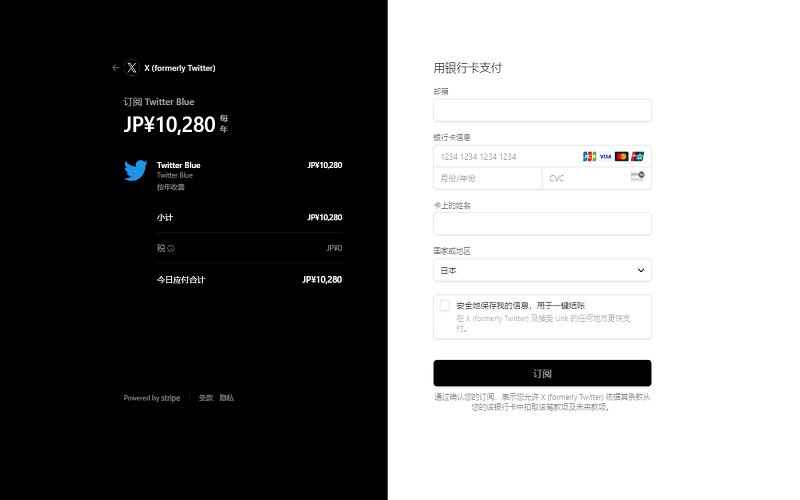Viewport: 800px width, 500px height.
Task: Click the JP¥0 tax amount
Action: (x=334, y=248)
